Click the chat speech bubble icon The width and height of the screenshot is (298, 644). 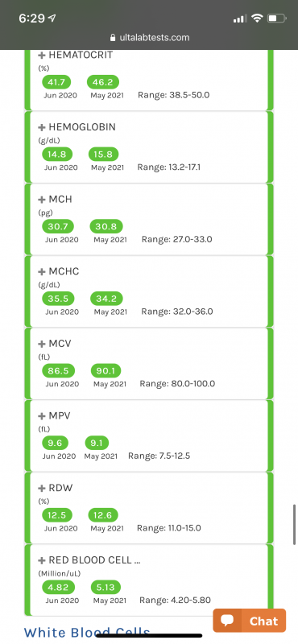[x=227, y=621]
